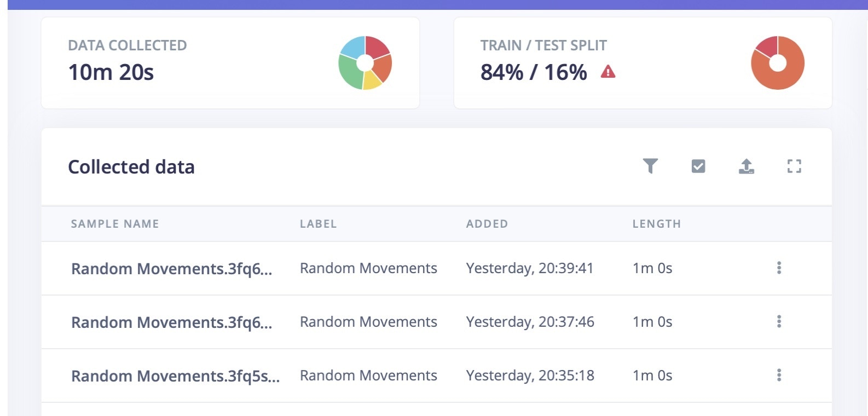Open the filter funnel icon
The width and height of the screenshot is (868, 416).
(650, 166)
